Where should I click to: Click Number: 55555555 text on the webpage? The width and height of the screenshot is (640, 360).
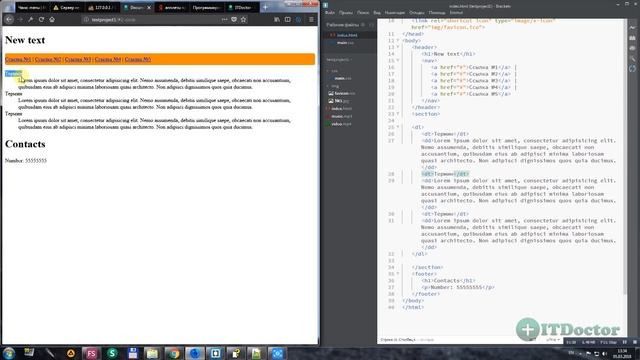(26, 161)
